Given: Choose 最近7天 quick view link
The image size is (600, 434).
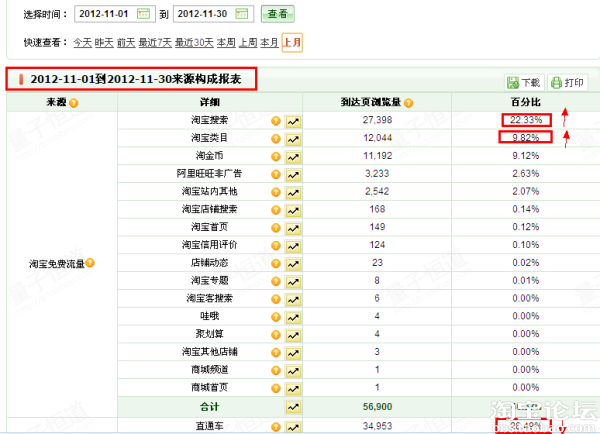Looking at the screenshot, I should (155, 42).
